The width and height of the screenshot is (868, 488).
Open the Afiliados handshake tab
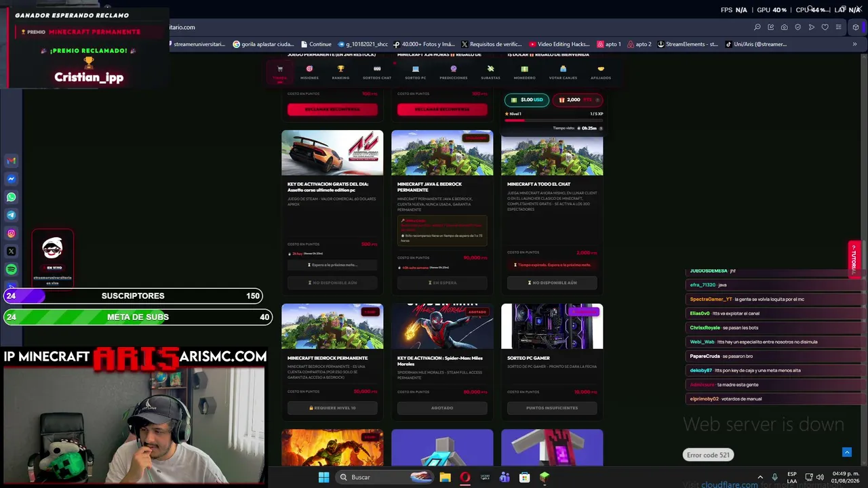pyautogui.click(x=601, y=72)
